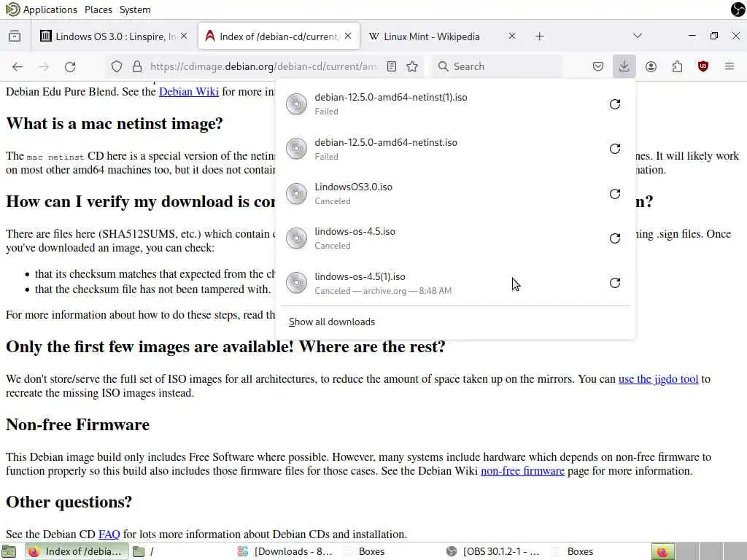Bookmark this page with the star icon

coord(412,66)
